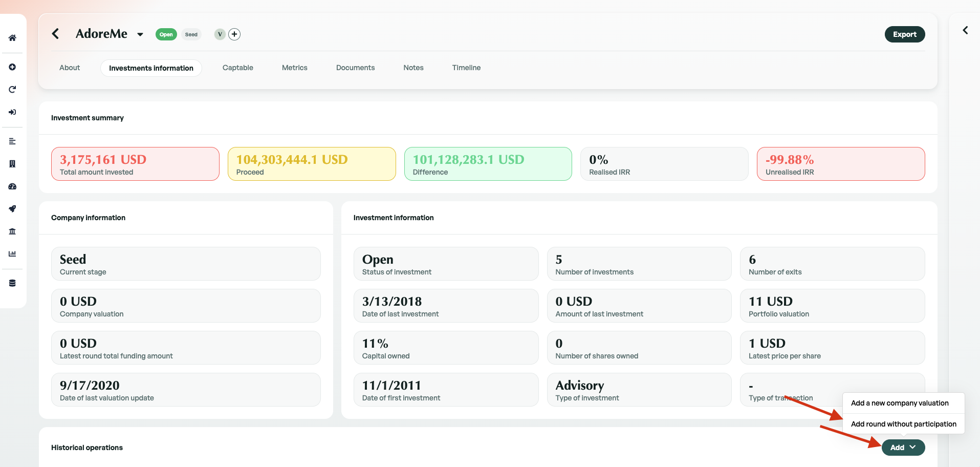Open the Timeline tab
980x467 pixels.
coord(466,68)
